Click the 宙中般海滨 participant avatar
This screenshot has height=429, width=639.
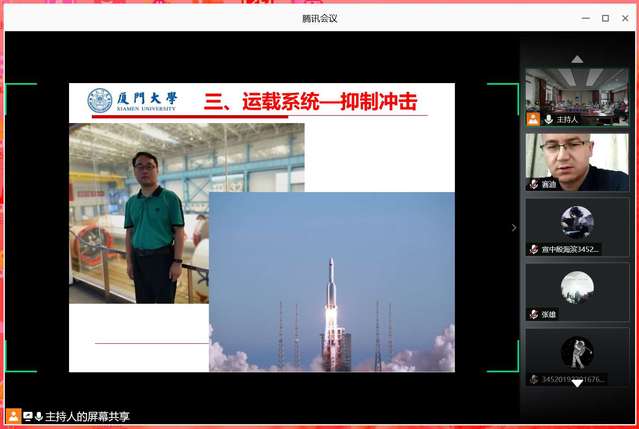[577, 222]
